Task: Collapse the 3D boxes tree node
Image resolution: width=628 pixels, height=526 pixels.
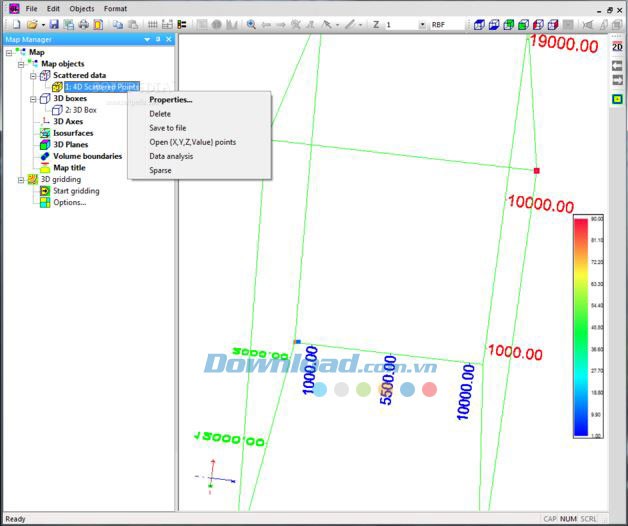Action: coord(33,99)
